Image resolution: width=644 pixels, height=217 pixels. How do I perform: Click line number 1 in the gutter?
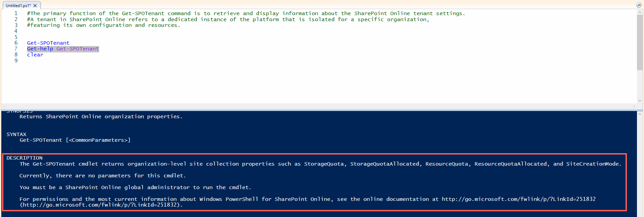pyautogui.click(x=16, y=13)
